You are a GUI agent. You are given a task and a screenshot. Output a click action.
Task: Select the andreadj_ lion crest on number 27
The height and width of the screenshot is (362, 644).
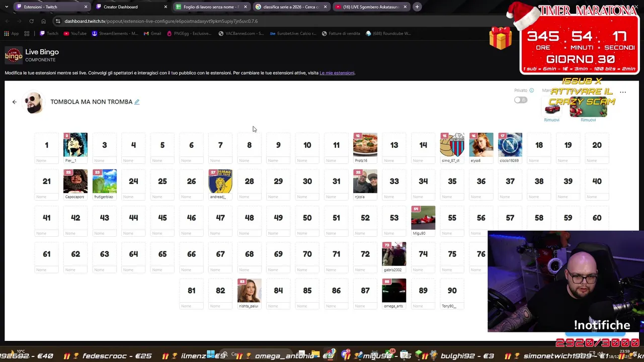point(220,181)
